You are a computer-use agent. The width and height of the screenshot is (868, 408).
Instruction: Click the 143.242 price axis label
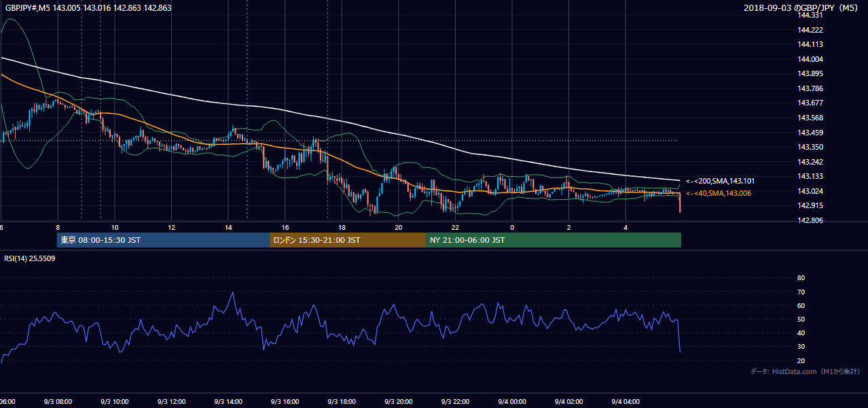[x=810, y=162]
